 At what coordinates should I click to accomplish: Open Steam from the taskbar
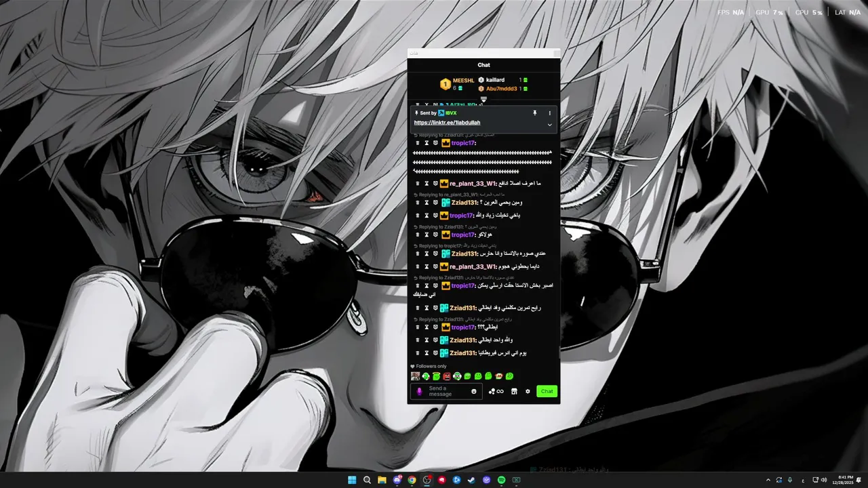(x=471, y=480)
